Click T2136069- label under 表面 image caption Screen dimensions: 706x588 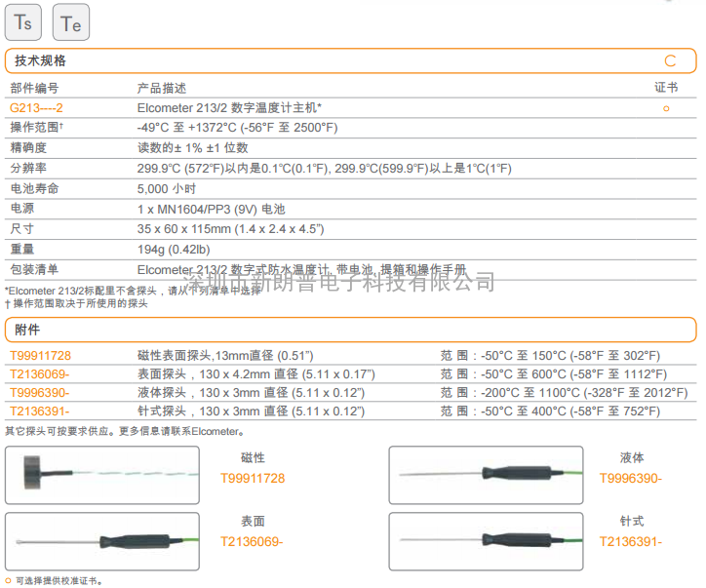click(x=252, y=541)
